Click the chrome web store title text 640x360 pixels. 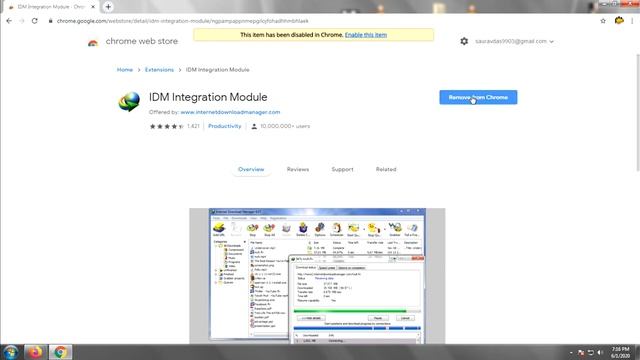(142, 41)
